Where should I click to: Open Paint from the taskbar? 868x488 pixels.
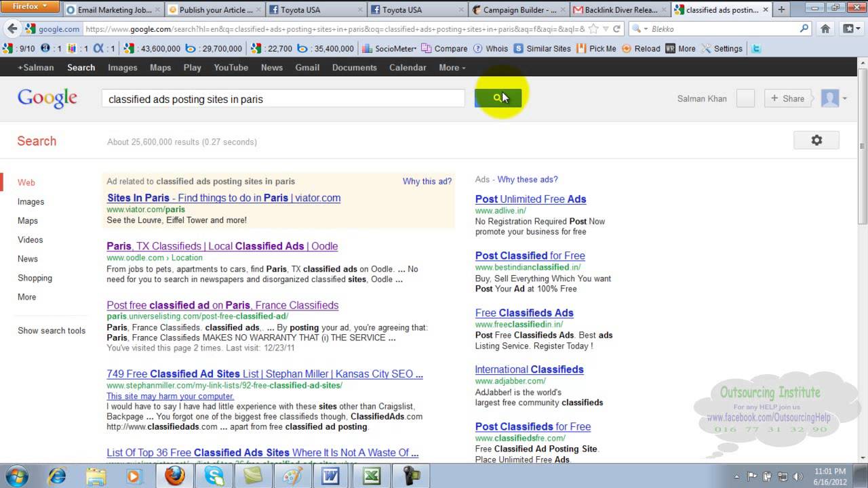click(x=292, y=476)
